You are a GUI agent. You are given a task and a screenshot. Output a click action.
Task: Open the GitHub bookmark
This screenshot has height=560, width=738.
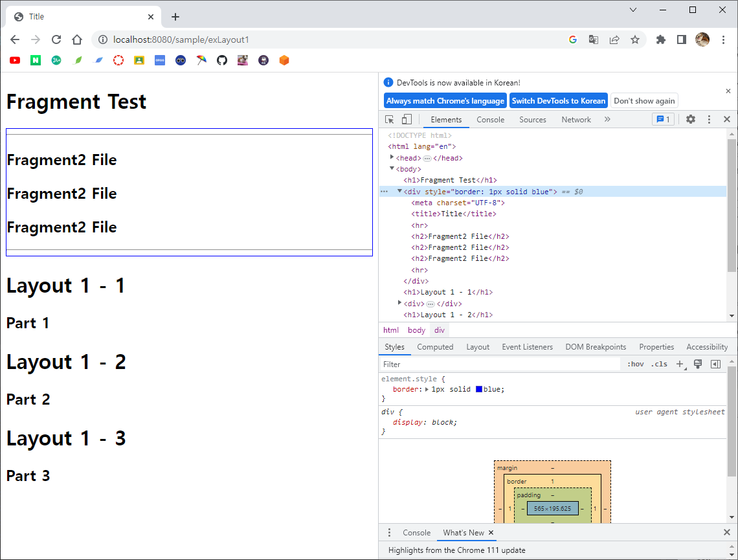tap(222, 60)
